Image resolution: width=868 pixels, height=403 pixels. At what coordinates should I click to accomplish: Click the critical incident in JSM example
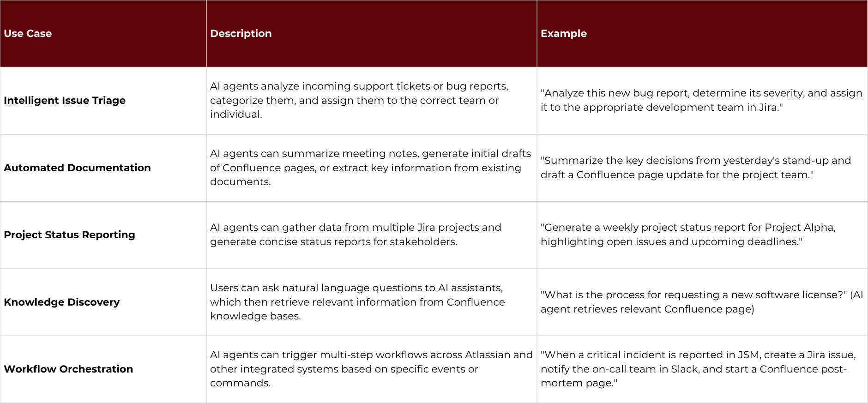coord(698,369)
